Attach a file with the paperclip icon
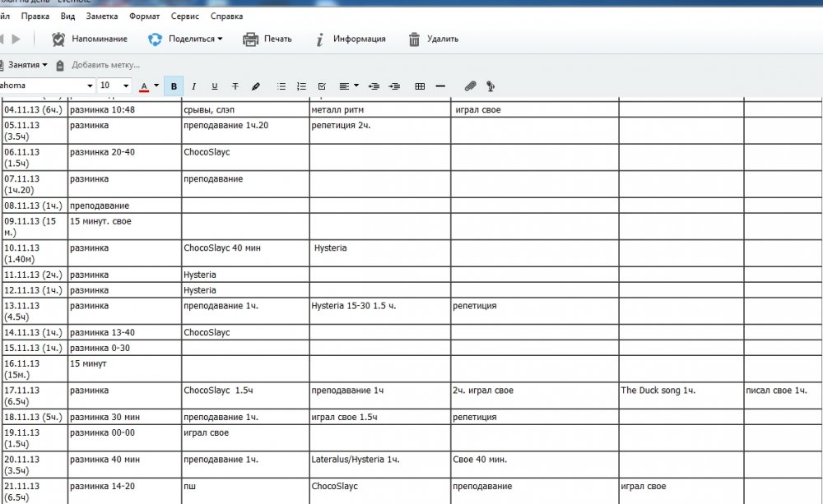The height and width of the screenshot is (504, 823). point(470,86)
